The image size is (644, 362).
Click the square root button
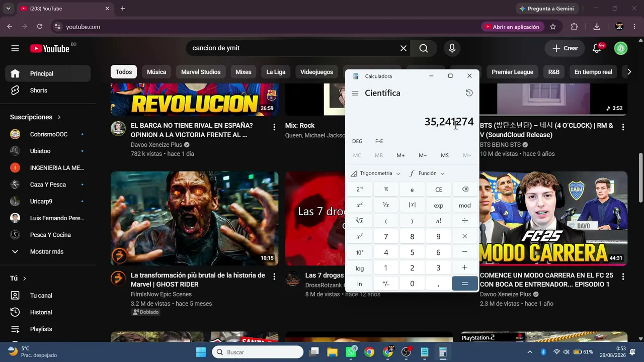[x=360, y=221]
